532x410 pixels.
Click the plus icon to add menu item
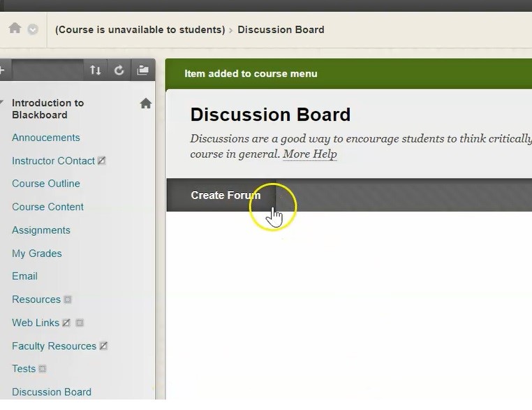(x=2, y=70)
